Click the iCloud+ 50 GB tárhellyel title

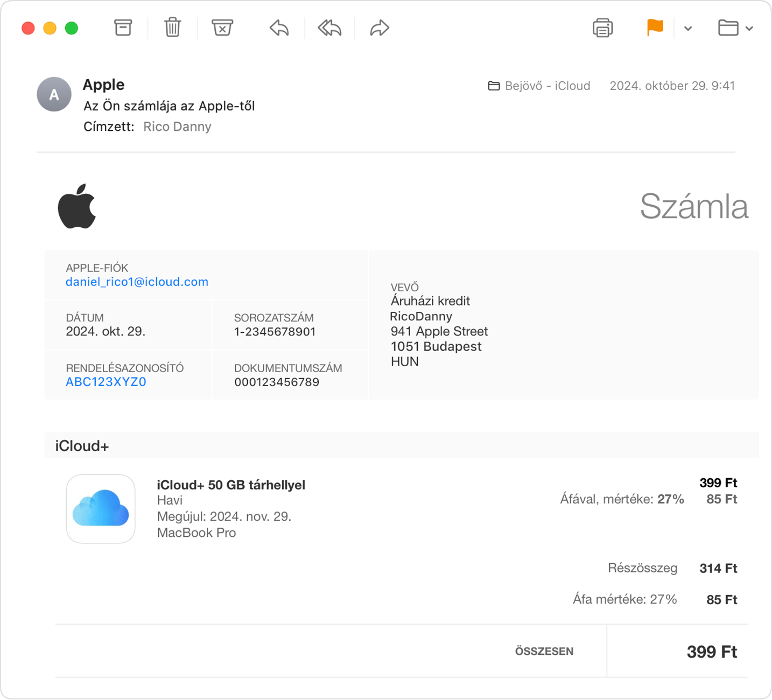click(231, 485)
